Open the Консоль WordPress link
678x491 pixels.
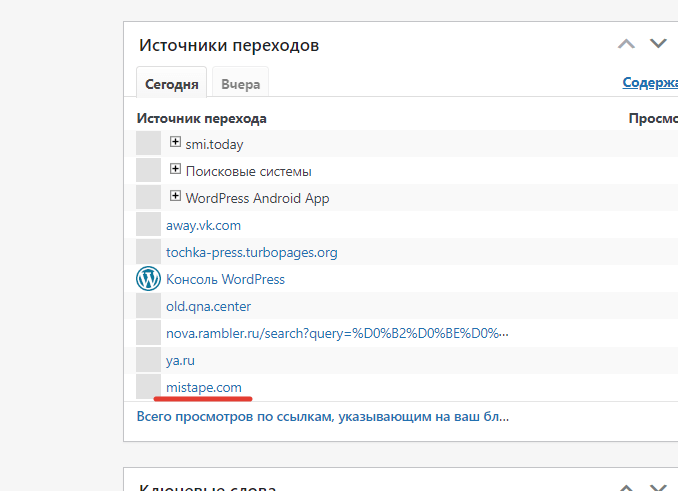point(225,279)
